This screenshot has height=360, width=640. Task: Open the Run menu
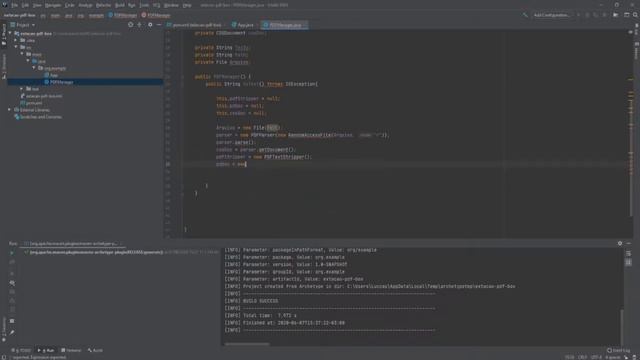pyautogui.click(x=132, y=5)
